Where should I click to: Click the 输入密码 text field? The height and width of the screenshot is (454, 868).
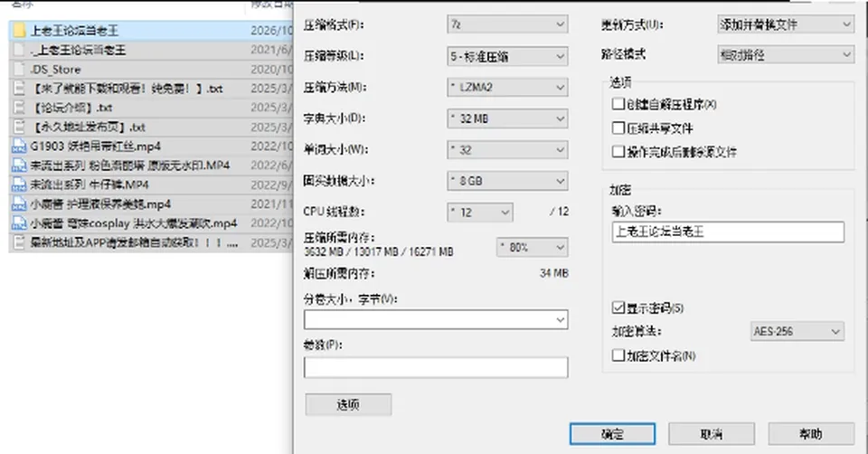coord(728,232)
